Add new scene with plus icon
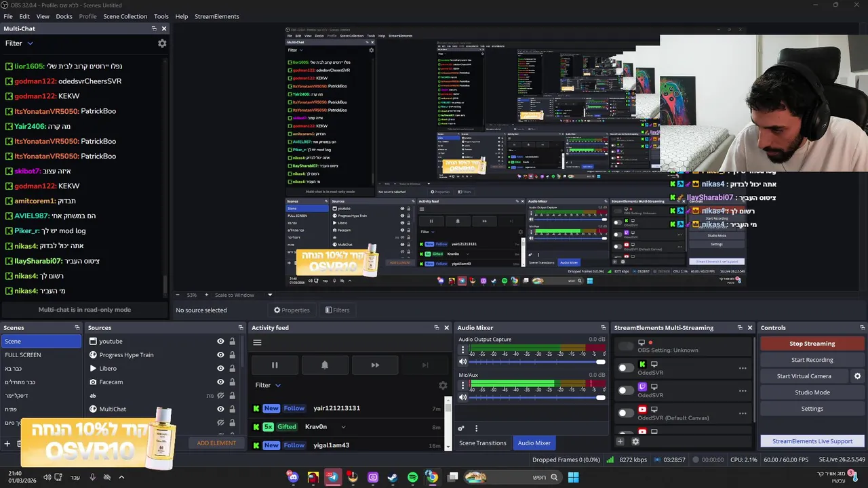The image size is (868, 488). pyautogui.click(x=7, y=443)
